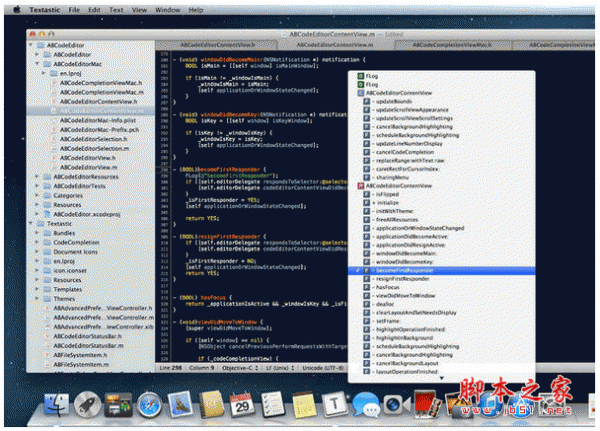Click the down arrow at symbol list bottom
Screen dimensions: 600x431
[x=441, y=378]
